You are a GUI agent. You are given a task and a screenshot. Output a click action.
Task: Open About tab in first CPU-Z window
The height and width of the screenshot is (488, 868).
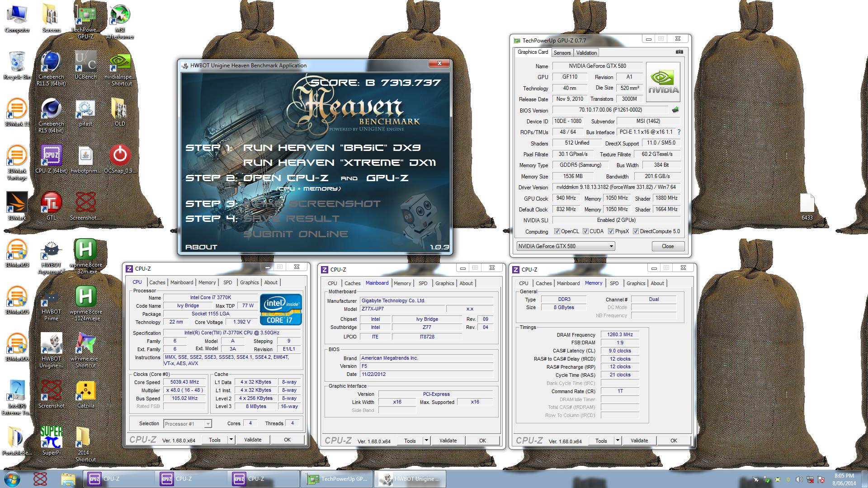point(271,282)
